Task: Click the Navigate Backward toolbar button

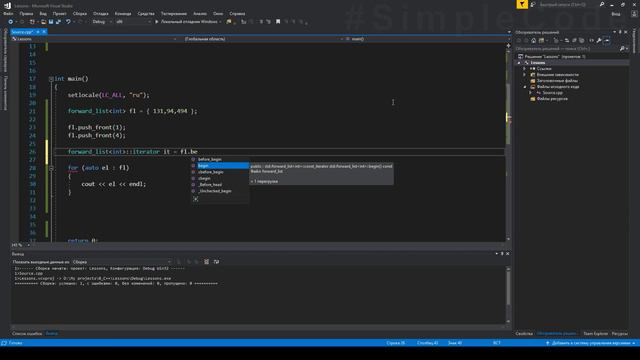Action: coord(11,22)
